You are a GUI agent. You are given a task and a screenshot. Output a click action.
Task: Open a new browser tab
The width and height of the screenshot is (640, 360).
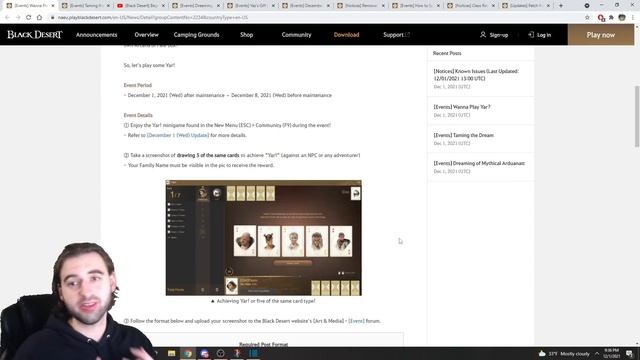pos(561,6)
